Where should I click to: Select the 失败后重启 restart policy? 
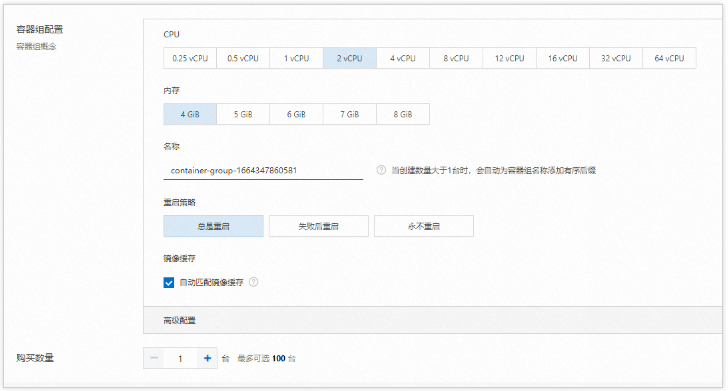(318, 226)
